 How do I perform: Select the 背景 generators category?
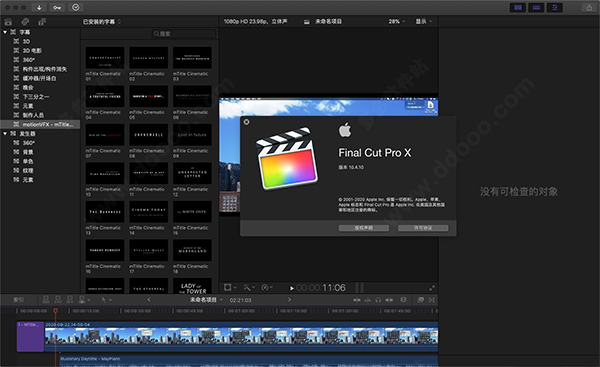pyautogui.click(x=40, y=152)
